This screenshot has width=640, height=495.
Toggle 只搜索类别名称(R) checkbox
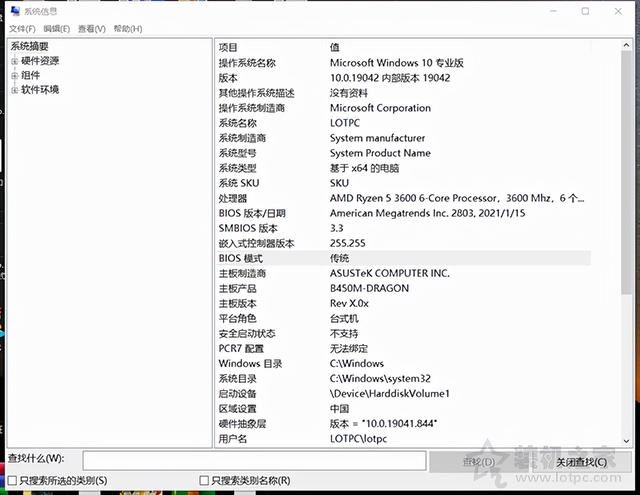pyautogui.click(x=205, y=481)
